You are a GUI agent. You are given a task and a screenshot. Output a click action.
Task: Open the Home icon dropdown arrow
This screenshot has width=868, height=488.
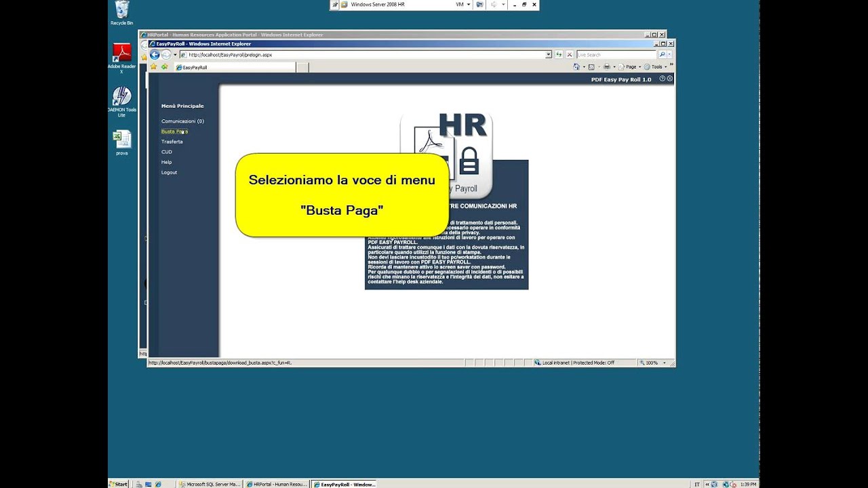point(583,67)
